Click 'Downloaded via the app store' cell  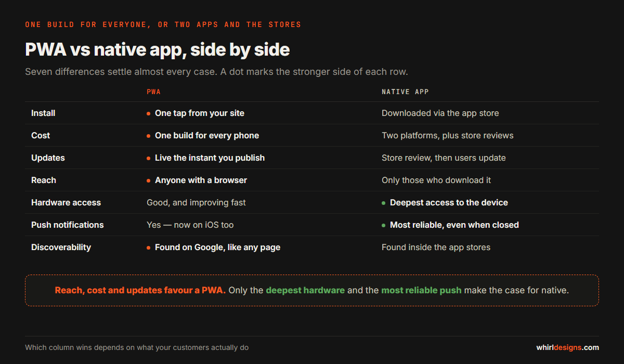(440, 113)
